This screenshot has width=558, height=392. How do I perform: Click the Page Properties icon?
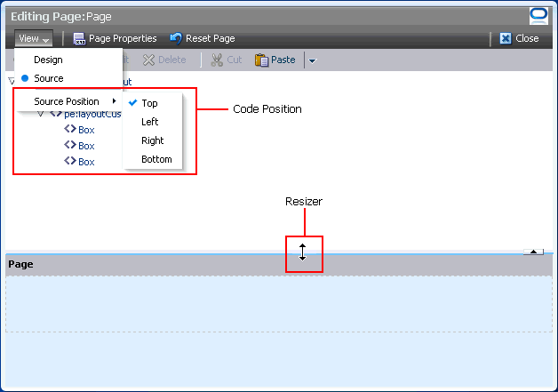tap(79, 38)
